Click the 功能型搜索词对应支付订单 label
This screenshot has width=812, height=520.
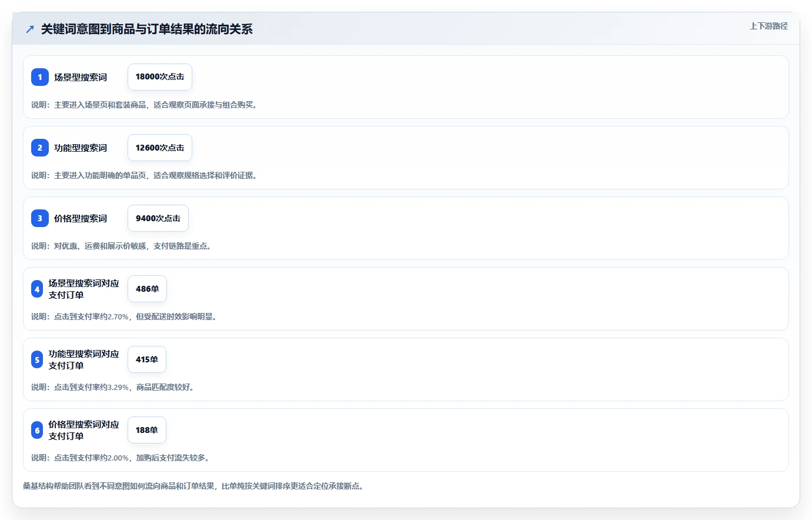83,359
